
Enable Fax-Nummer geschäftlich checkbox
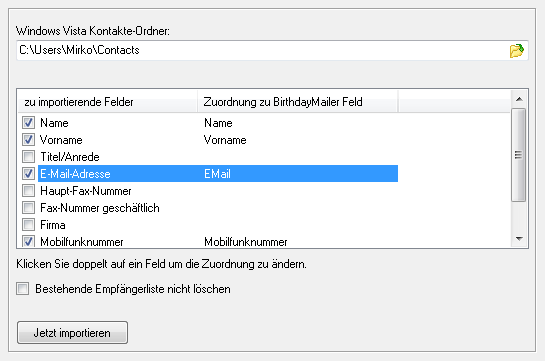tap(28, 208)
